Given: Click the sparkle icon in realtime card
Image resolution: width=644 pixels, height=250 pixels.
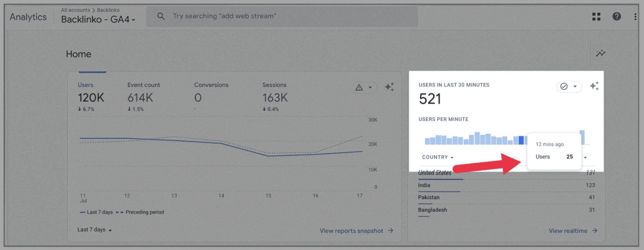Looking at the screenshot, I should coord(594,86).
